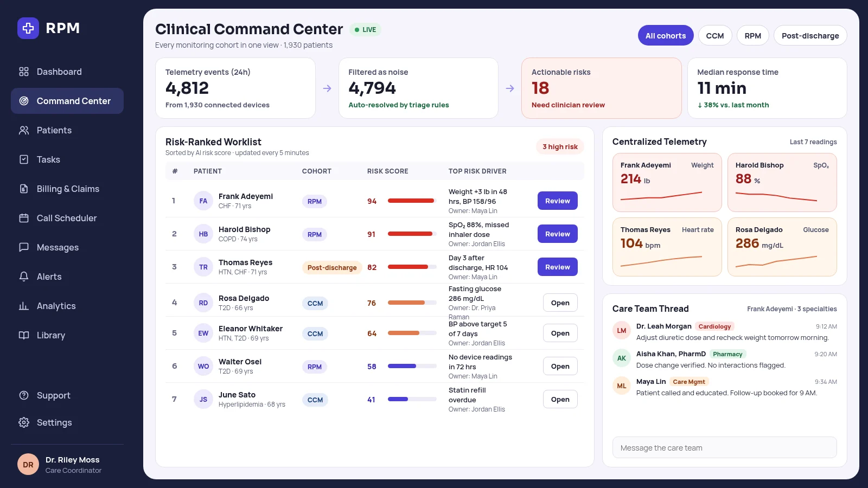Open Frank Adeyemi's weight telemetry card
The width and height of the screenshot is (868, 488).
click(x=667, y=183)
